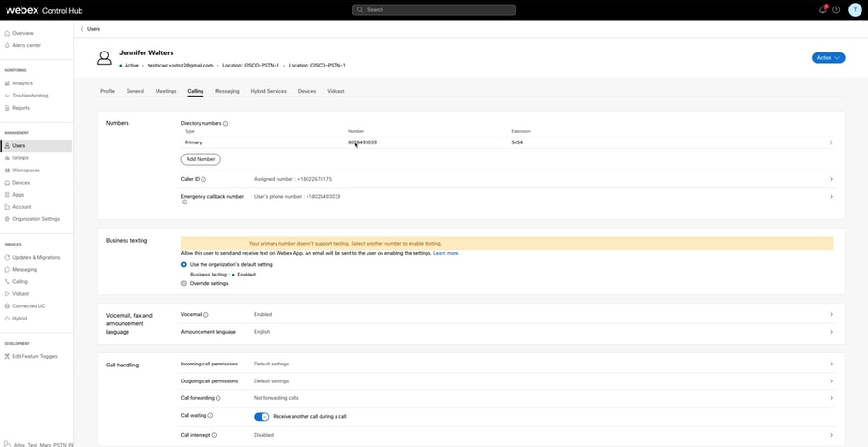This screenshot has width=868, height=447.
Task: Select the Calling tab
Action: click(x=195, y=91)
